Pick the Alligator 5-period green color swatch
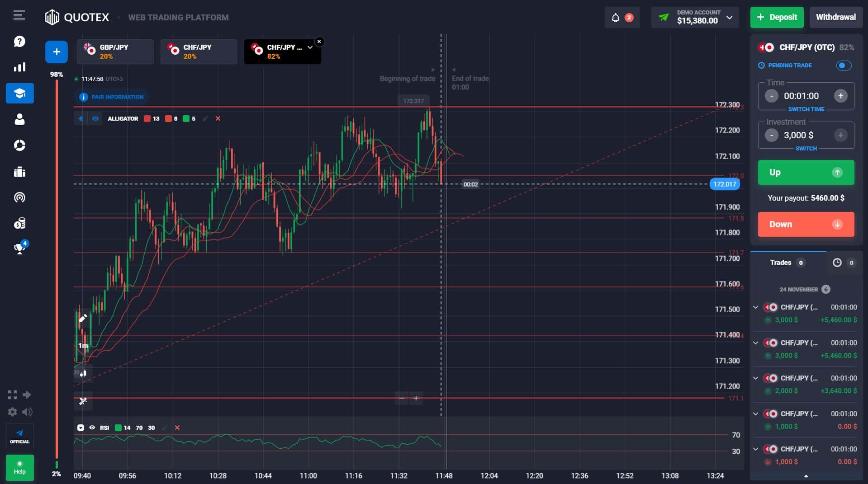The image size is (868, 484). 186,119
